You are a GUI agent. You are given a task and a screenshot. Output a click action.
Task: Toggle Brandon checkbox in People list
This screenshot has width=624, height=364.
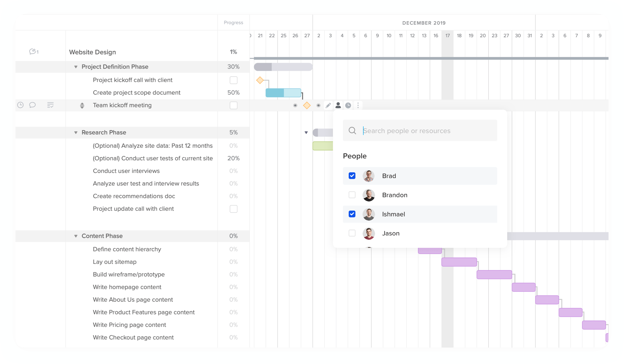352,194
